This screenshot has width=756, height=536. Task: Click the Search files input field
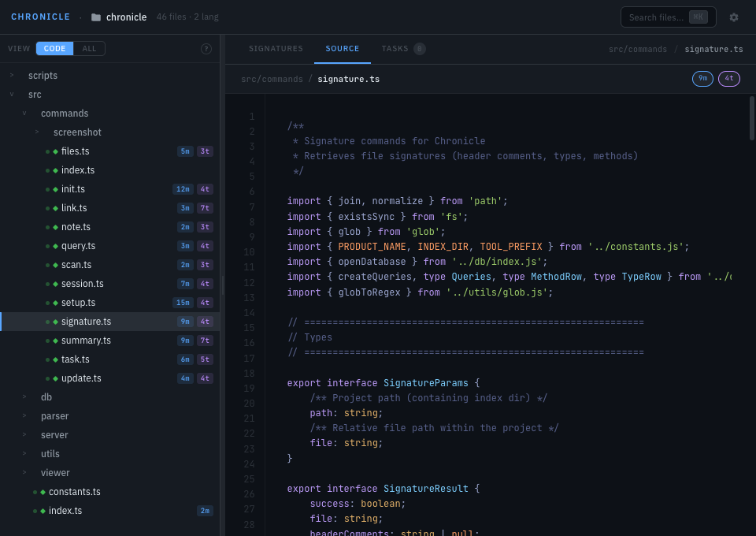click(665, 17)
